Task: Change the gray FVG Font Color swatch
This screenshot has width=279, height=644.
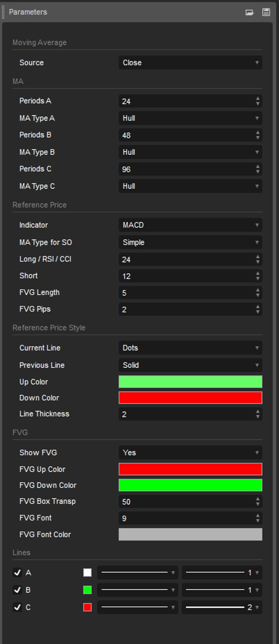Action: [x=190, y=534]
